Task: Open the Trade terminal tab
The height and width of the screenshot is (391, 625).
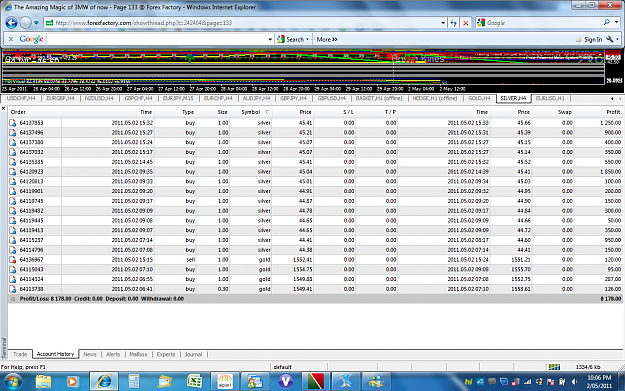Action: [20, 354]
